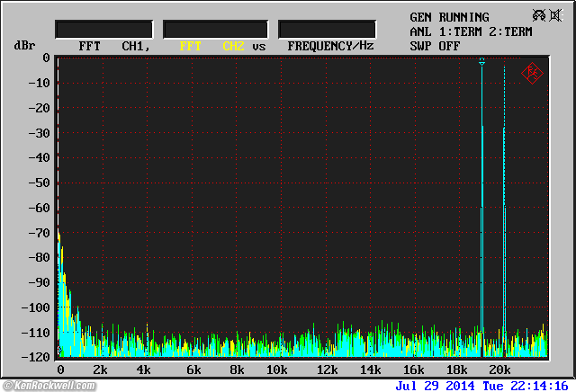Click the 0 value on the dBr axis

tap(46, 58)
